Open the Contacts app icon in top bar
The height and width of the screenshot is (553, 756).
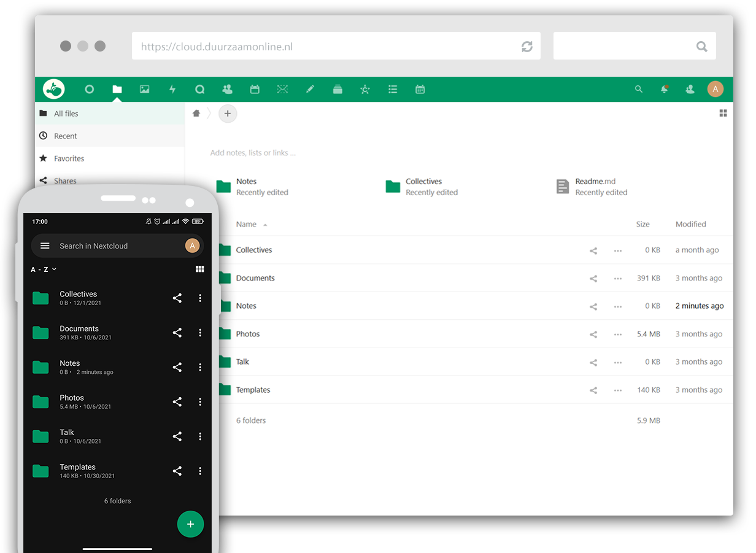(x=227, y=90)
